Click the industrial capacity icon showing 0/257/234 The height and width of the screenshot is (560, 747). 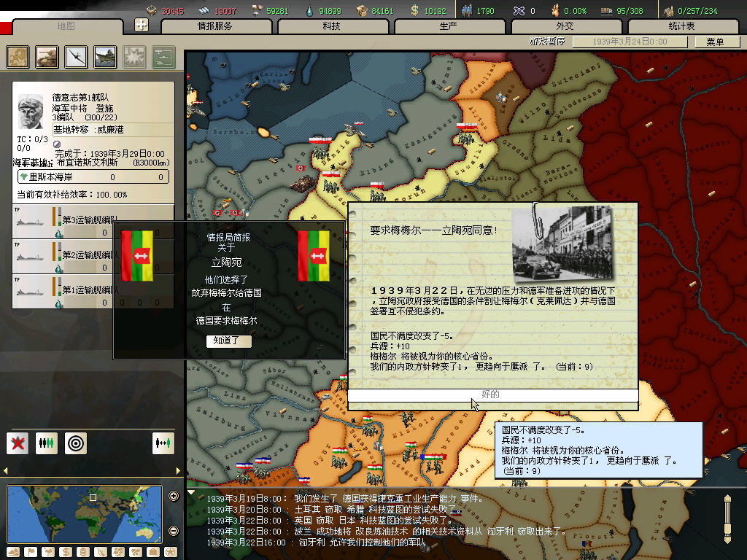669,10
